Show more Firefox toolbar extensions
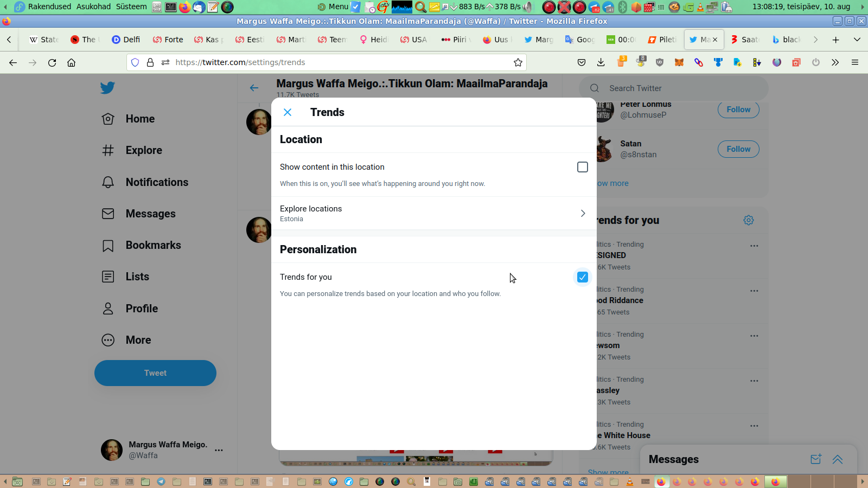 (835, 62)
